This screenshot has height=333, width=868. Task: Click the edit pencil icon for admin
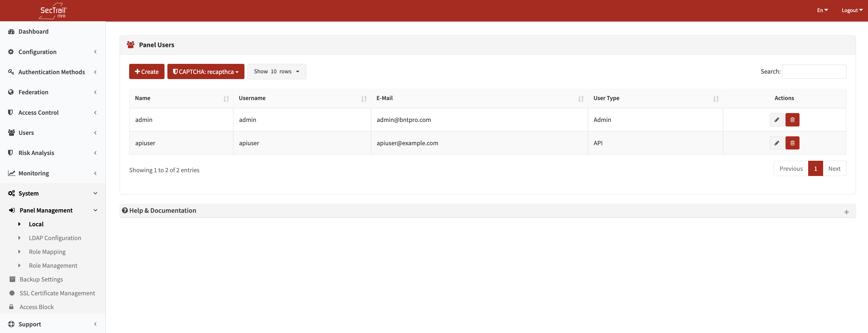(x=776, y=120)
